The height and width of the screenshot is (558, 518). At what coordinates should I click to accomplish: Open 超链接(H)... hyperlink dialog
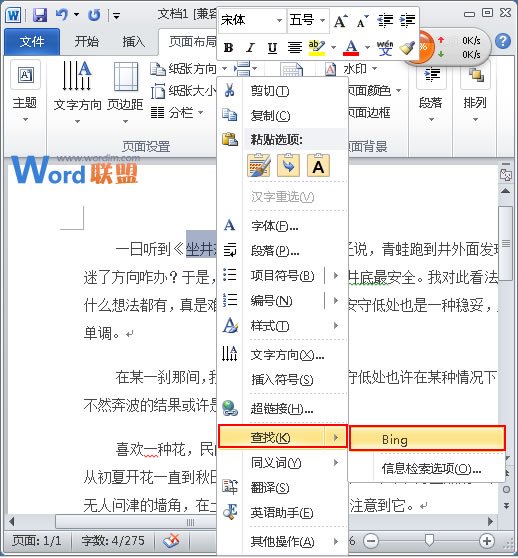pos(283,409)
